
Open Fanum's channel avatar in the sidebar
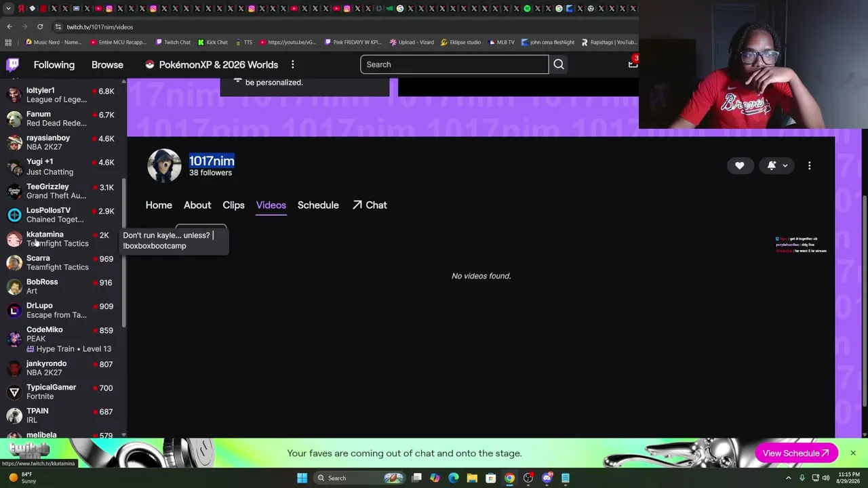point(14,119)
